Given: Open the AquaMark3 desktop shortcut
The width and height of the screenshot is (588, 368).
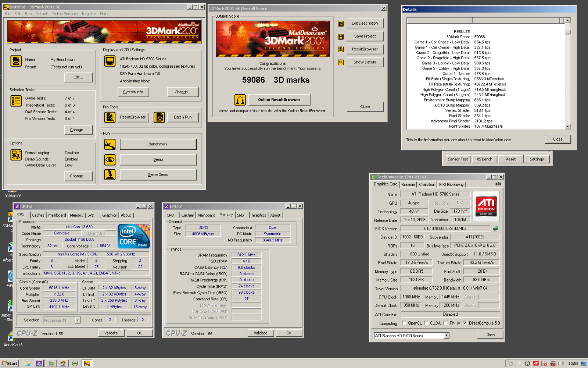Looking at the screenshot, I should click(13, 338).
